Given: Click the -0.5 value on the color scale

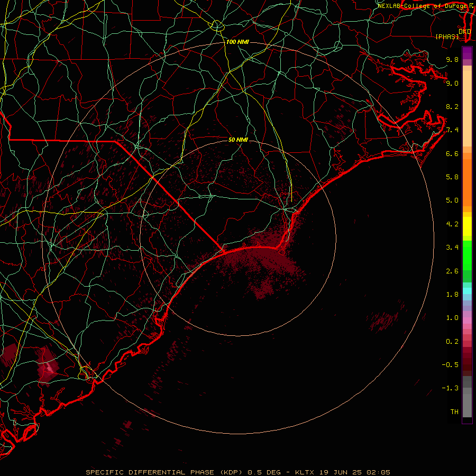Looking at the screenshot, I should 450,365.
